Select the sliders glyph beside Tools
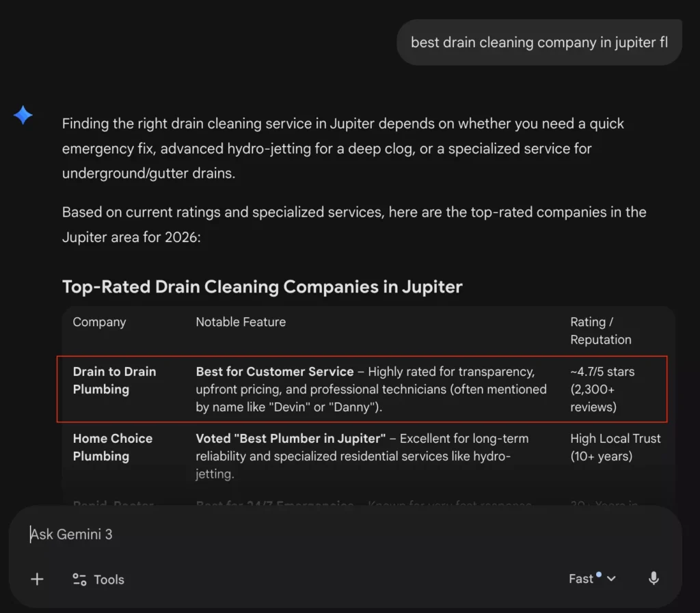 pos(80,579)
